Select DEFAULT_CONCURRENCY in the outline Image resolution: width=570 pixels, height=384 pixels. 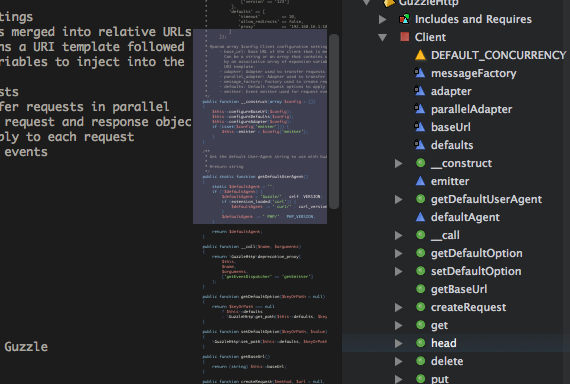click(498, 55)
